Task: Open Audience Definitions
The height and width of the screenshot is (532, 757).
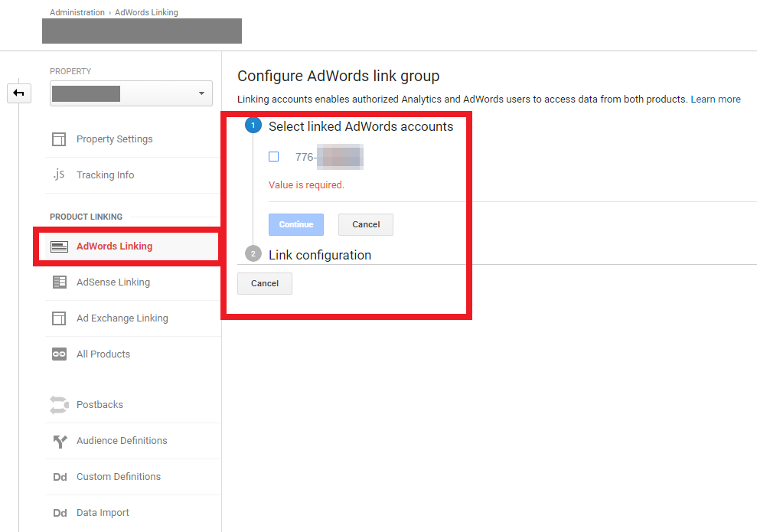Action: pos(122,440)
